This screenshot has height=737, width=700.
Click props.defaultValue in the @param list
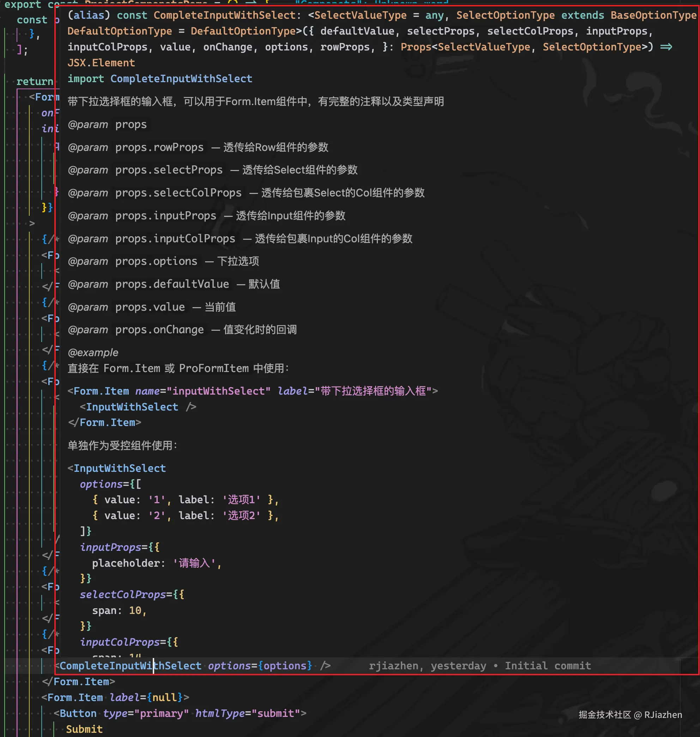pyautogui.click(x=172, y=284)
